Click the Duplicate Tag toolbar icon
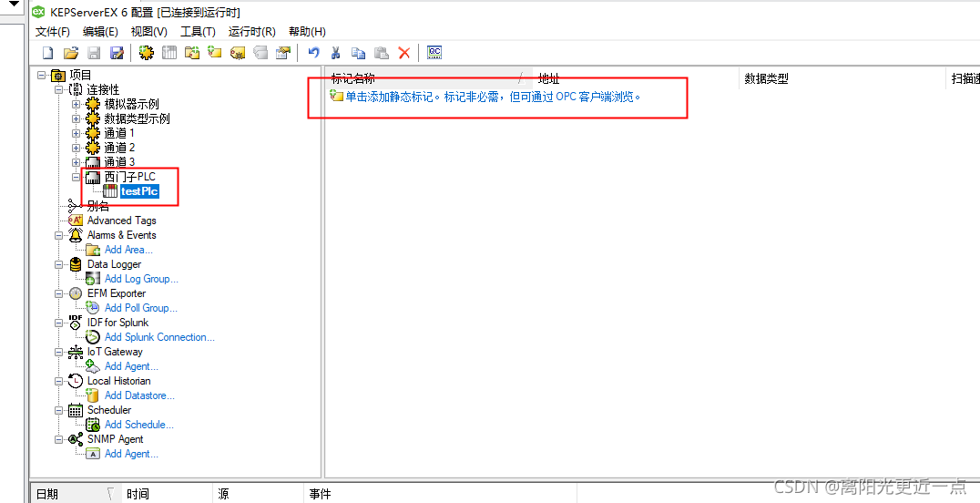This screenshot has height=503, width=980. 260,53
